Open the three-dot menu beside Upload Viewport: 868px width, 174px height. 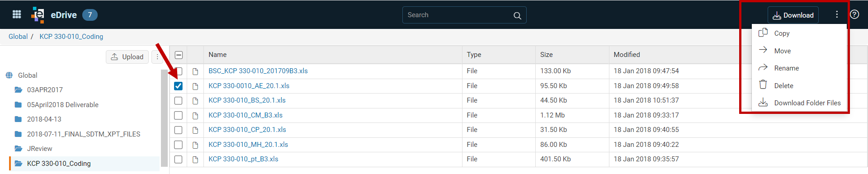pyautogui.click(x=157, y=56)
